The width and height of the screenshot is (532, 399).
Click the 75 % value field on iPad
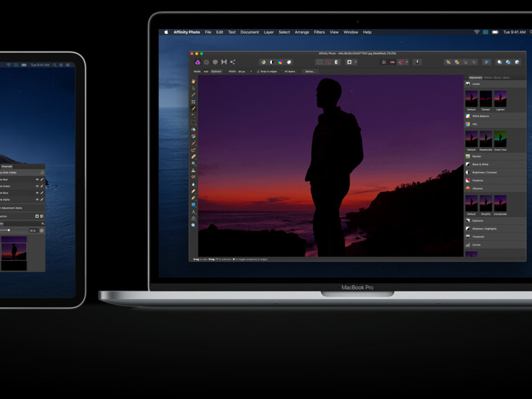(32, 231)
